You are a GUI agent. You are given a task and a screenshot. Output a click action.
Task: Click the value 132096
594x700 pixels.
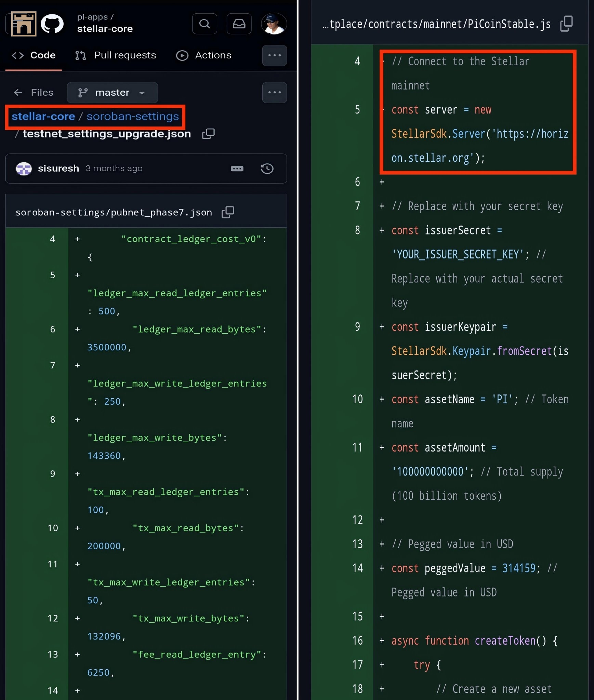coord(104,636)
